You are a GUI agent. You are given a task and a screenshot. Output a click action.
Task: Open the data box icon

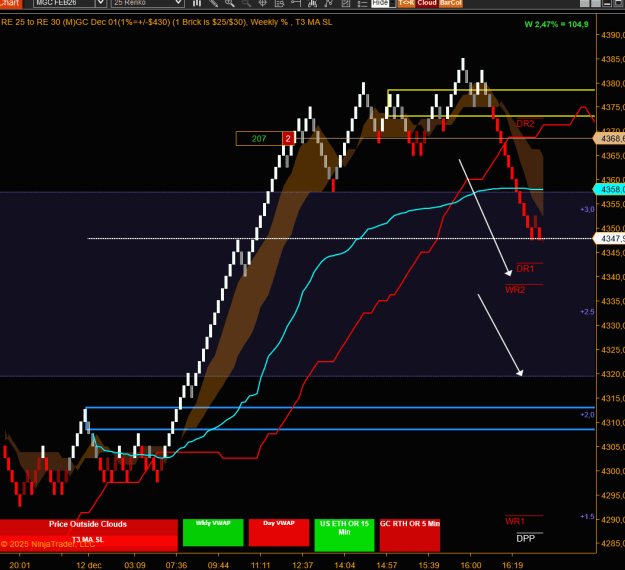point(279,3)
